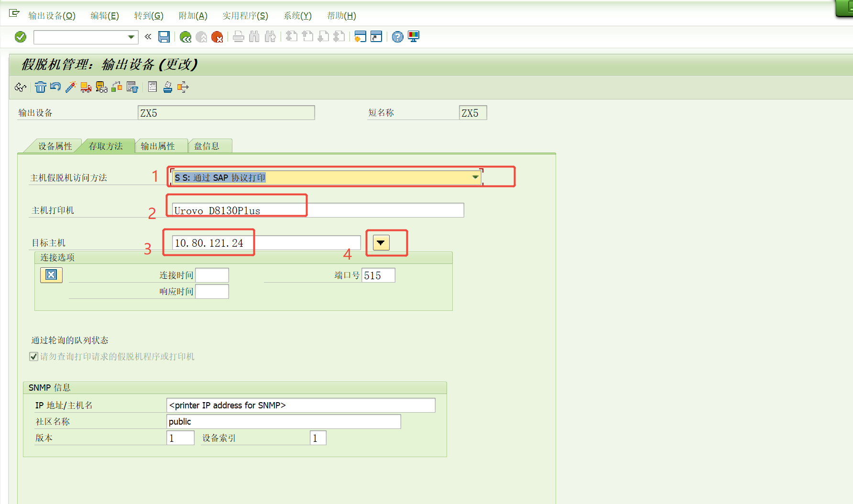Image resolution: width=853 pixels, height=504 pixels.
Task: Click the X button in connection options
Action: (51, 275)
